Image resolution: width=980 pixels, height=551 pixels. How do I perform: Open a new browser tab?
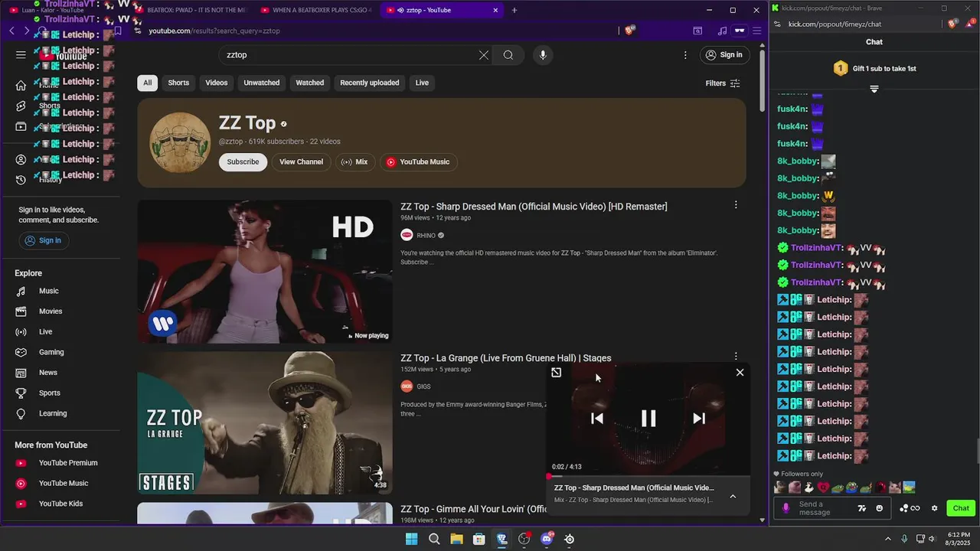pyautogui.click(x=514, y=10)
